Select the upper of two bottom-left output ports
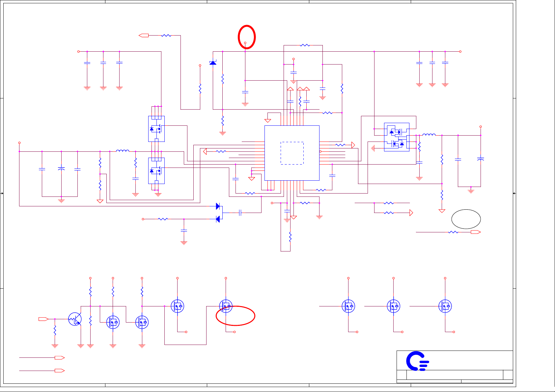The width and height of the screenshot is (555, 392). pos(60,357)
